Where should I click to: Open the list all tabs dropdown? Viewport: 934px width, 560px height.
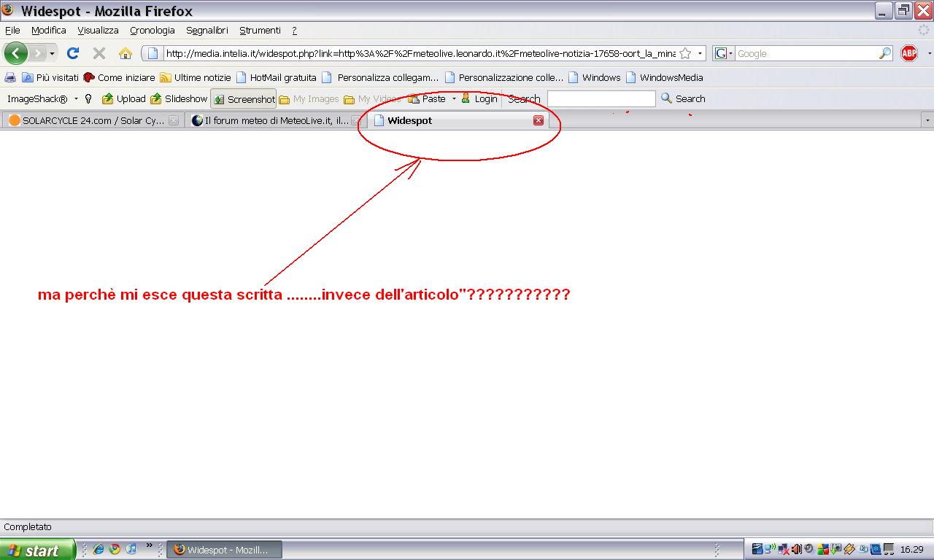tap(927, 120)
